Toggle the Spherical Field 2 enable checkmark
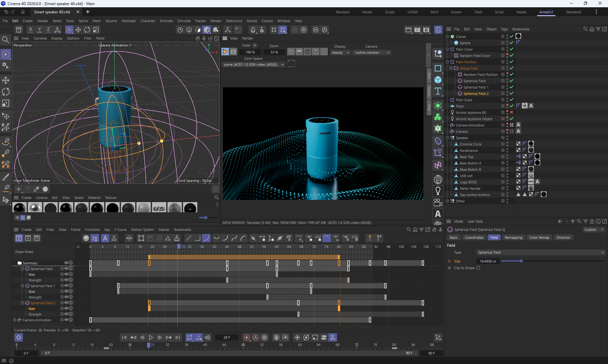This screenshot has width=608, height=364. point(511,93)
